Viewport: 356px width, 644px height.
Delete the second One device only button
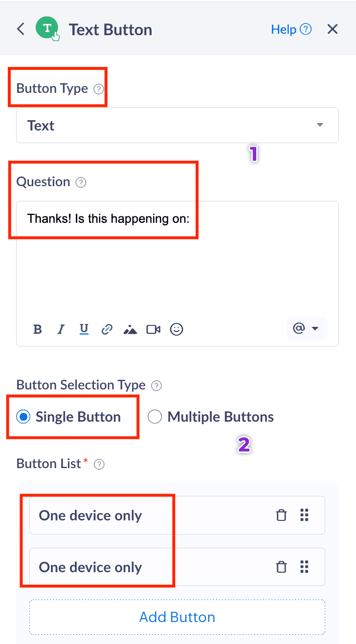(x=281, y=567)
